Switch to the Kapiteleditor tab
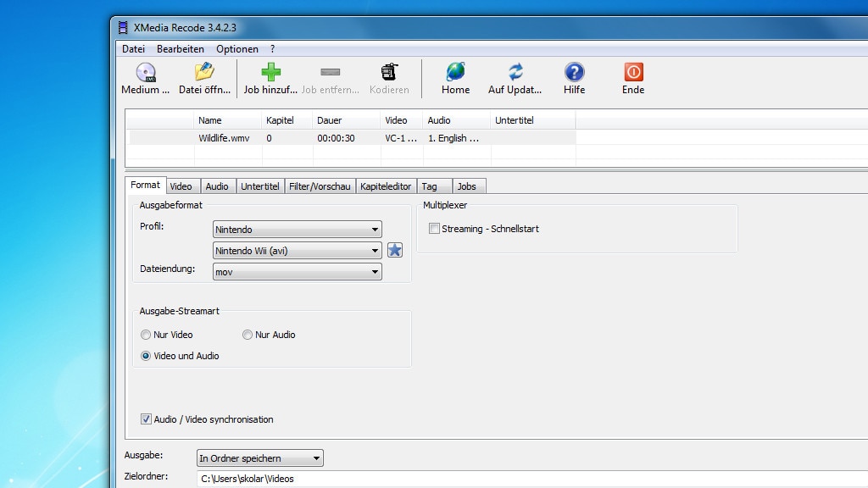This screenshot has width=868, height=488. tap(385, 186)
